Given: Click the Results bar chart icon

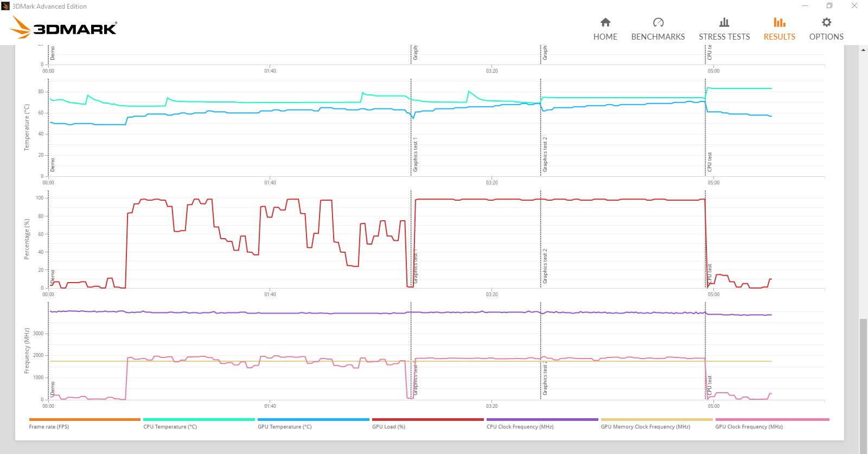Looking at the screenshot, I should click(x=779, y=22).
